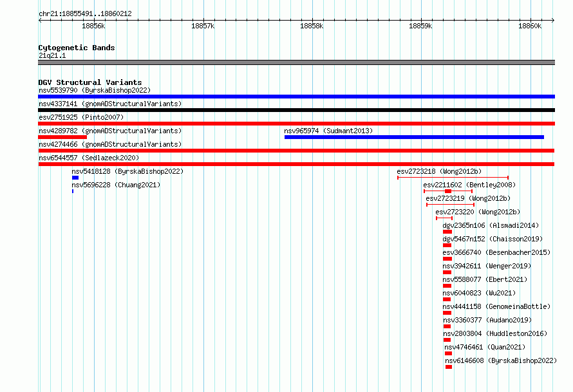Click the esv2723220 (Wong2012b) label
573x392 pixels.
click(x=478, y=212)
